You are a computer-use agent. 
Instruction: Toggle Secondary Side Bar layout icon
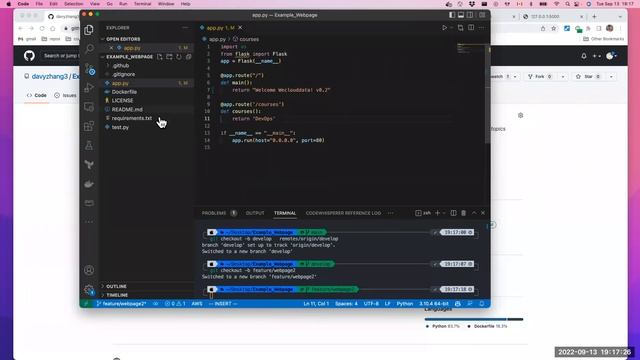pyautogui.click(x=470, y=15)
